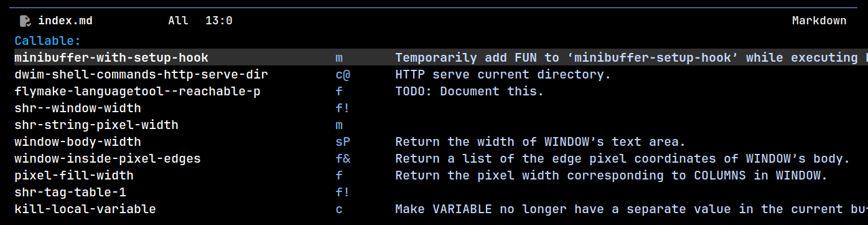Select shr--window-width candidate
Screen dimensions: 868x225
click(78, 108)
